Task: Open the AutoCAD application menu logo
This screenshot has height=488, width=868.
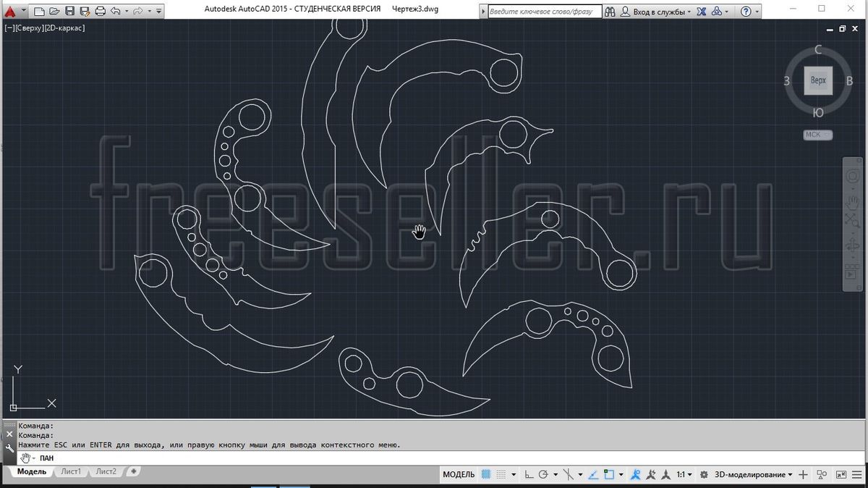Action: tap(11, 11)
